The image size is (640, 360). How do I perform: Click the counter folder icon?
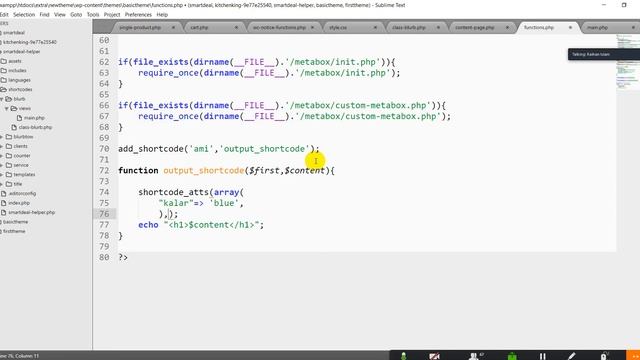pyautogui.click(x=9, y=156)
